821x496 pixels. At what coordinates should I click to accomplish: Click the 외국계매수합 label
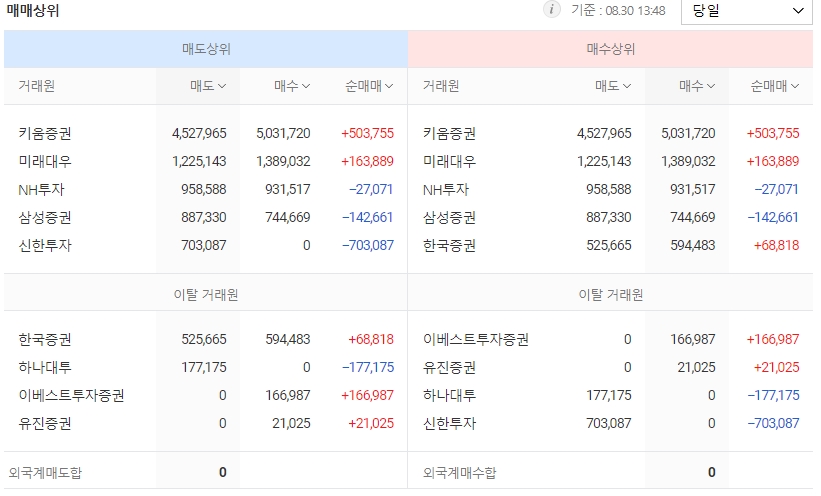click(460, 473)
